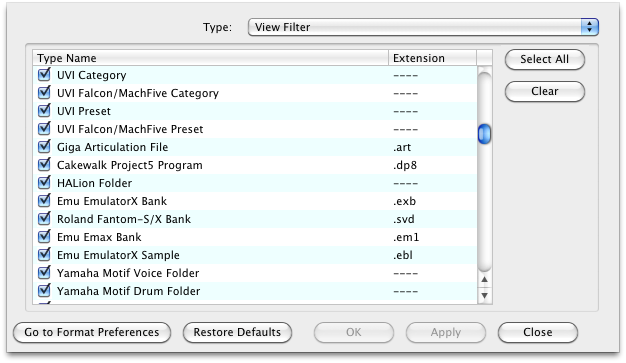Click the scrollbar down arrow
The height and width of the screenshot is (363, 626).
coord(484,296)
